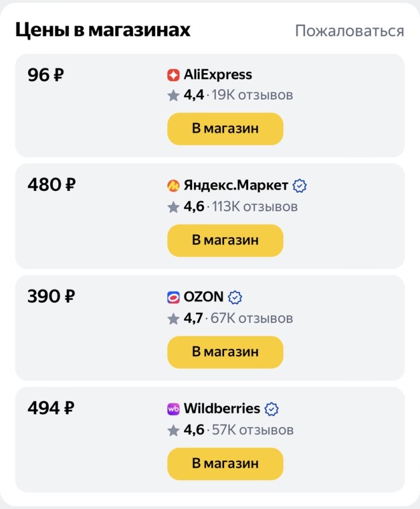Click the OZON circular logo icon
Image resolution: width=420 pixels, height=509 pixels.
click(172, 297)
